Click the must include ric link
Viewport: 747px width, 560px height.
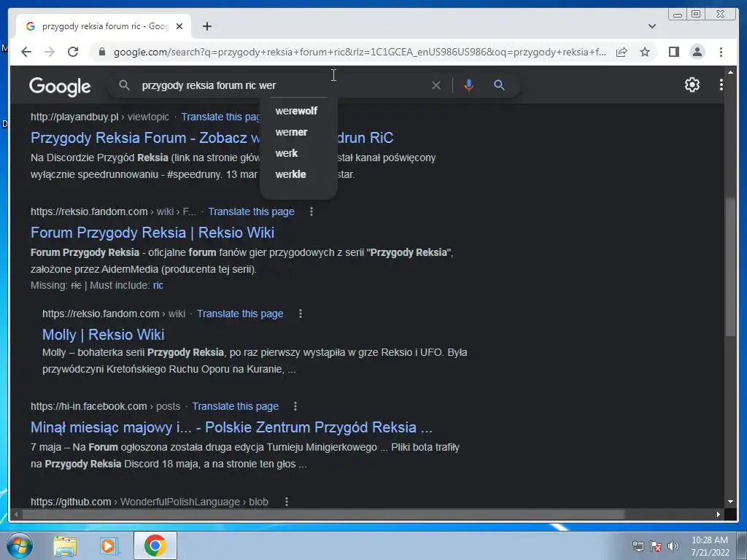click(158, 285)
